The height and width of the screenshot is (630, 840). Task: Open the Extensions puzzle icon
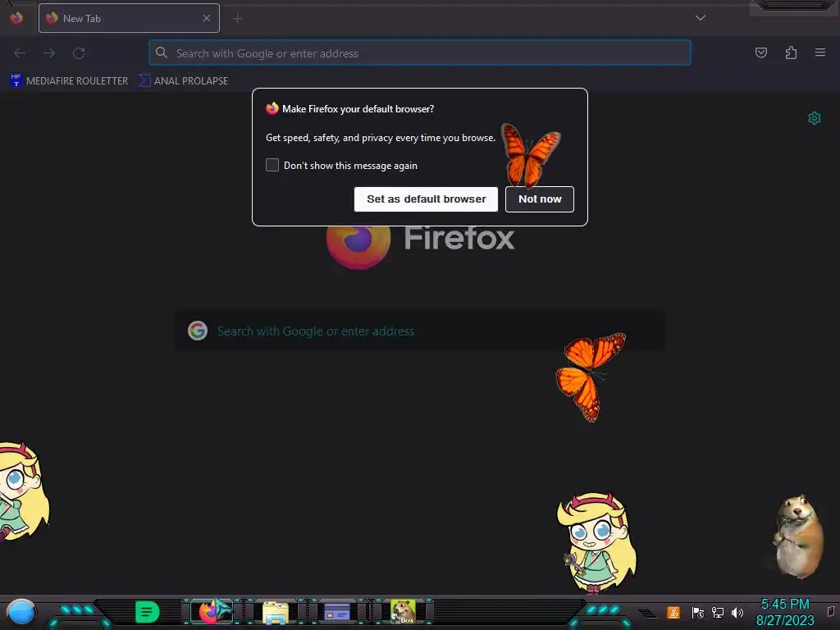pos(791,52)
